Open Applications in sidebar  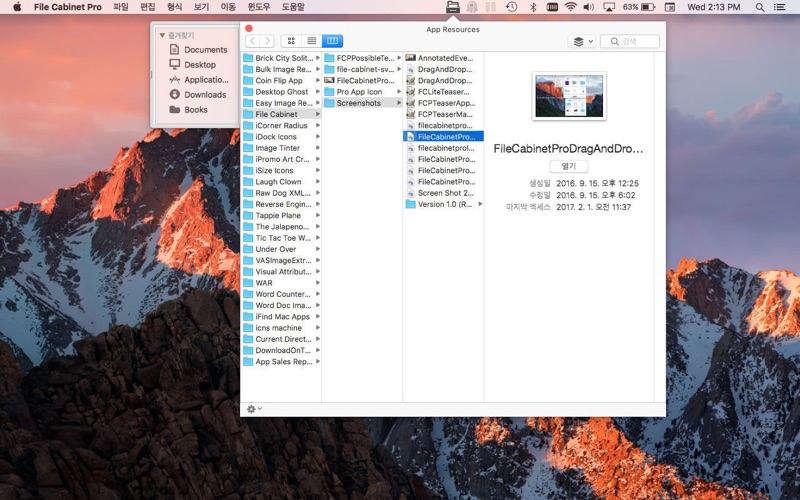199,80
